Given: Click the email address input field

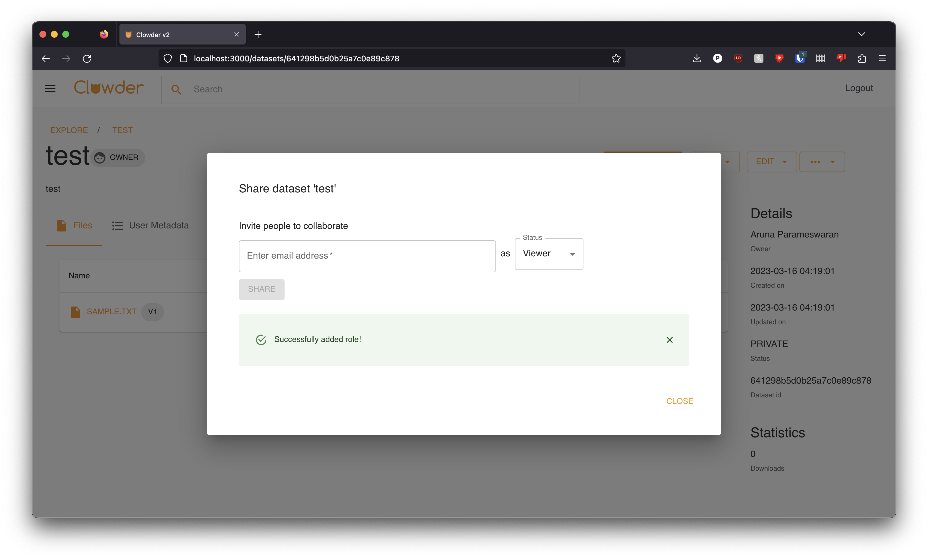Looking at the screenshot, I should point(367,256).
